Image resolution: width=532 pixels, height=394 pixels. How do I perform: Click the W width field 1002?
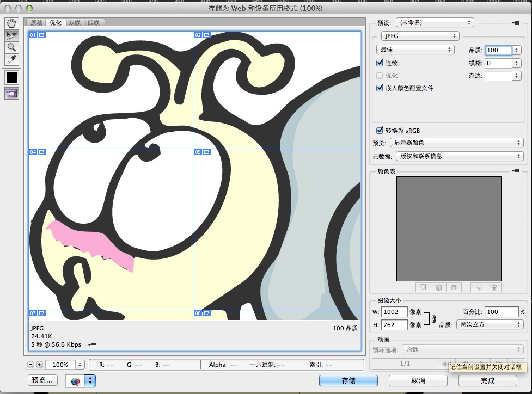tap(394, 312)
